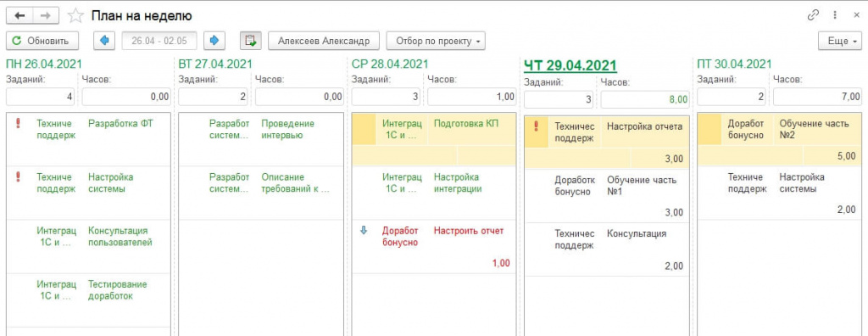Click the red exclamation mark on Monday's Настройка системы

click(18, 177)
